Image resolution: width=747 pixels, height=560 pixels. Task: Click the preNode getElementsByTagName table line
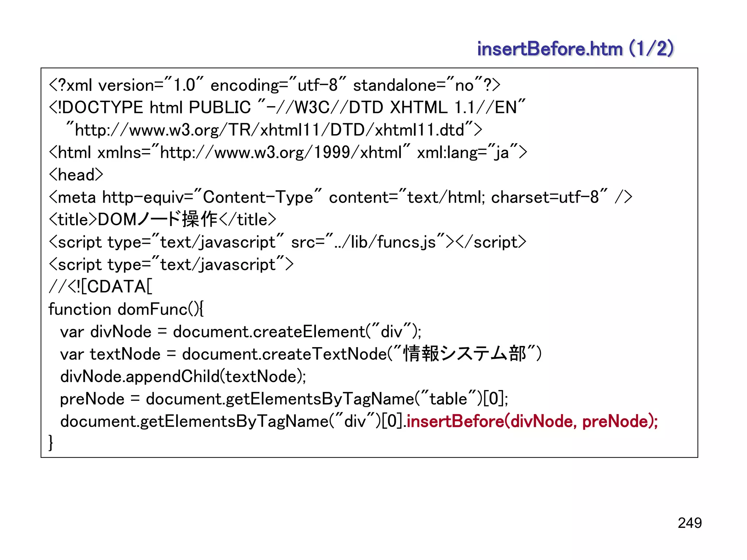click(284, 399)
